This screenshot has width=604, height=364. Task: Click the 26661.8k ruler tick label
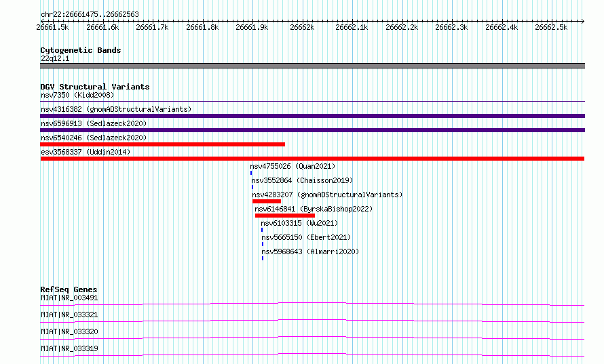pos(202,28)
